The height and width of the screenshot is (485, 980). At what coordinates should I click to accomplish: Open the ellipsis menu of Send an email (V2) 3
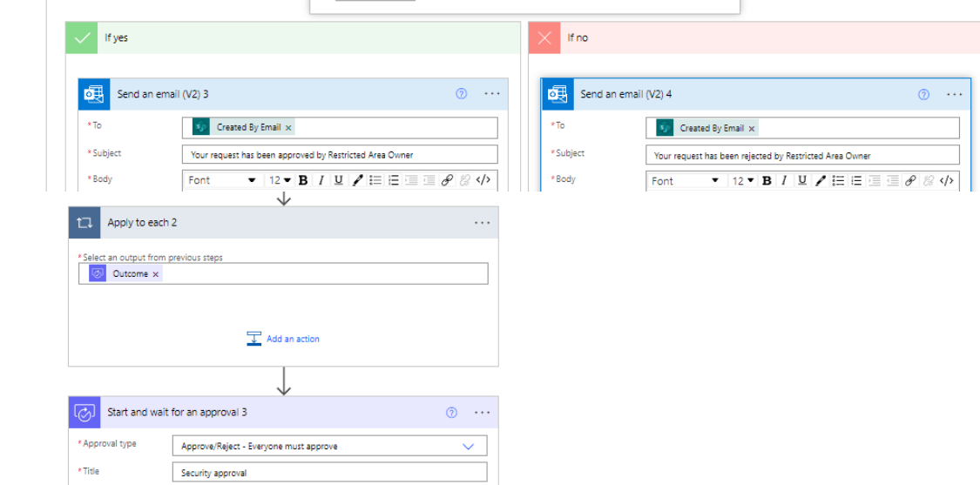[492, 94]
